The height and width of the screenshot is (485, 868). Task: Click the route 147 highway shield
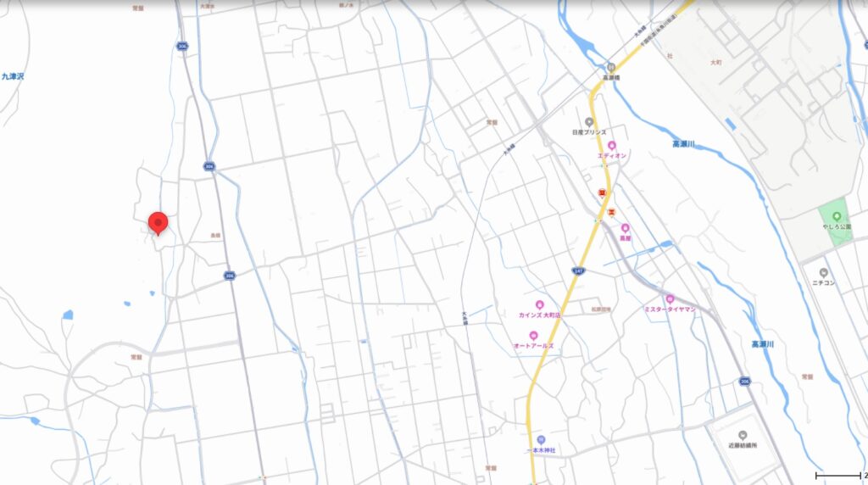[577, 270]
